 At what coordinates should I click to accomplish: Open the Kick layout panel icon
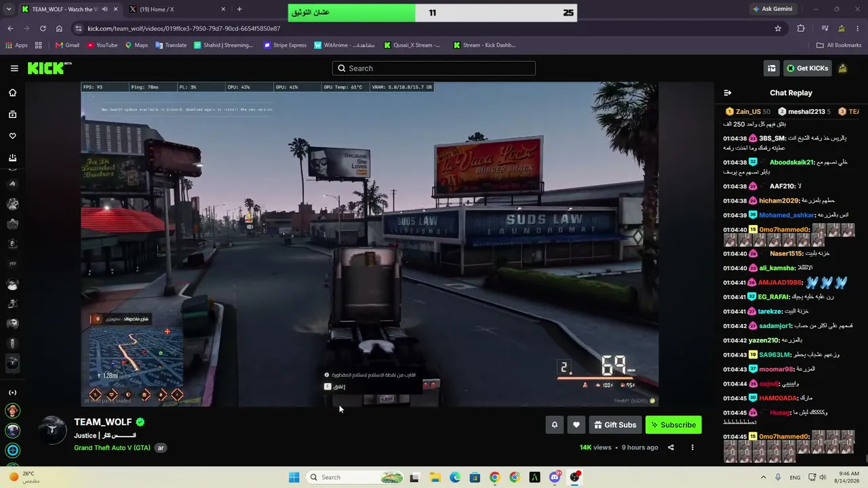tap(772, 68)
